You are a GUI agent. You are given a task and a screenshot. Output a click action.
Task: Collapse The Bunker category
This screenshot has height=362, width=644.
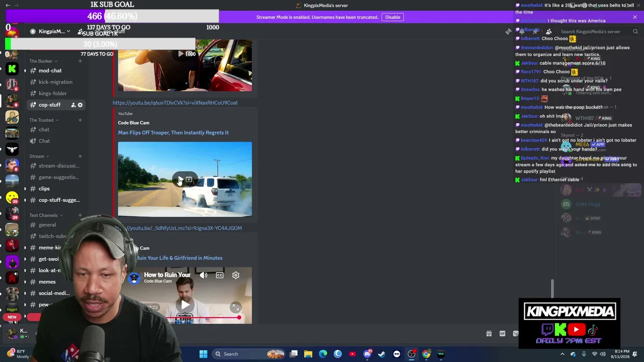pyautogui.click(x=43, y=61)
